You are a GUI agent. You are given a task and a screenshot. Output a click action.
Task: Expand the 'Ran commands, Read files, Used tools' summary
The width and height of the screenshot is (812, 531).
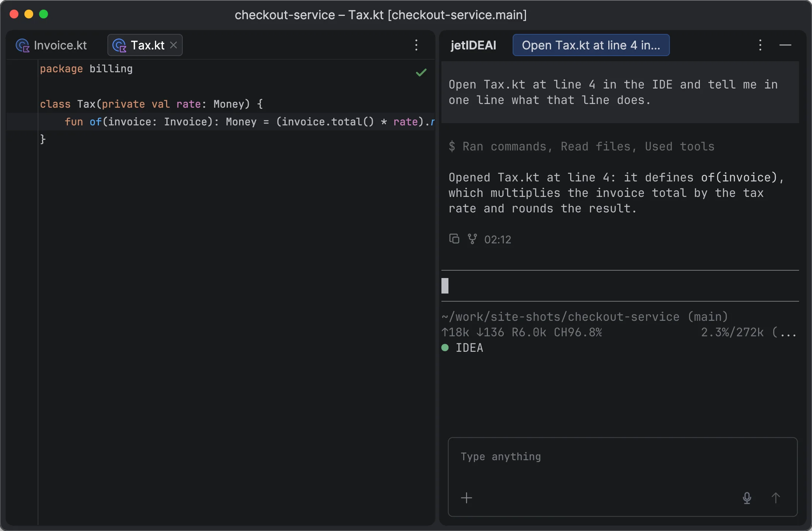(x=582, y=146)
